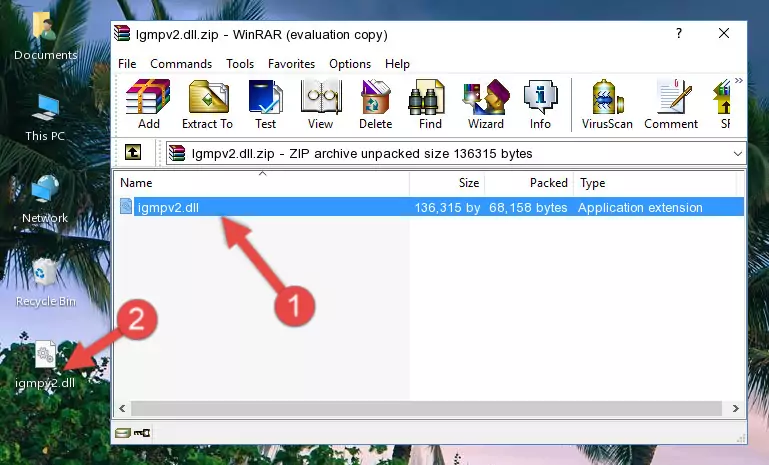This screenshot has width=769, height=465.
Task: Open the Comment tool
Action: coord(671,104)
